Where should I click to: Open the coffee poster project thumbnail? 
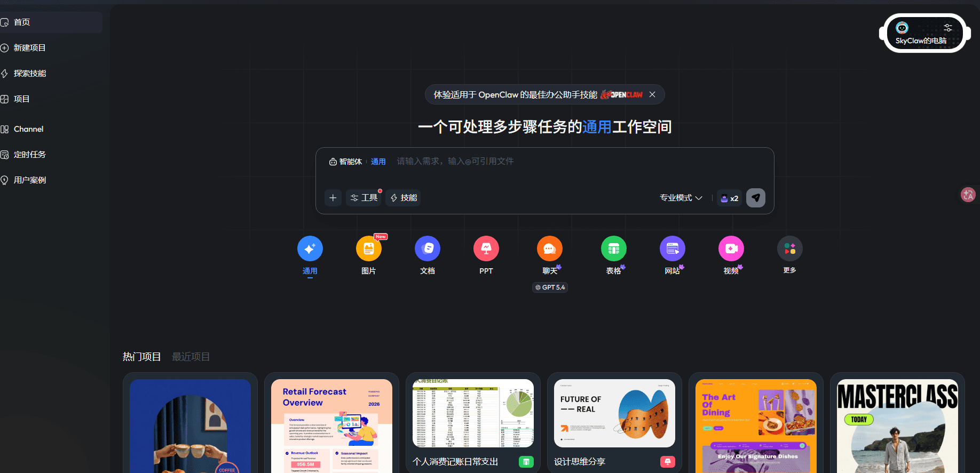pyautogui.click(x=190, y=426)
